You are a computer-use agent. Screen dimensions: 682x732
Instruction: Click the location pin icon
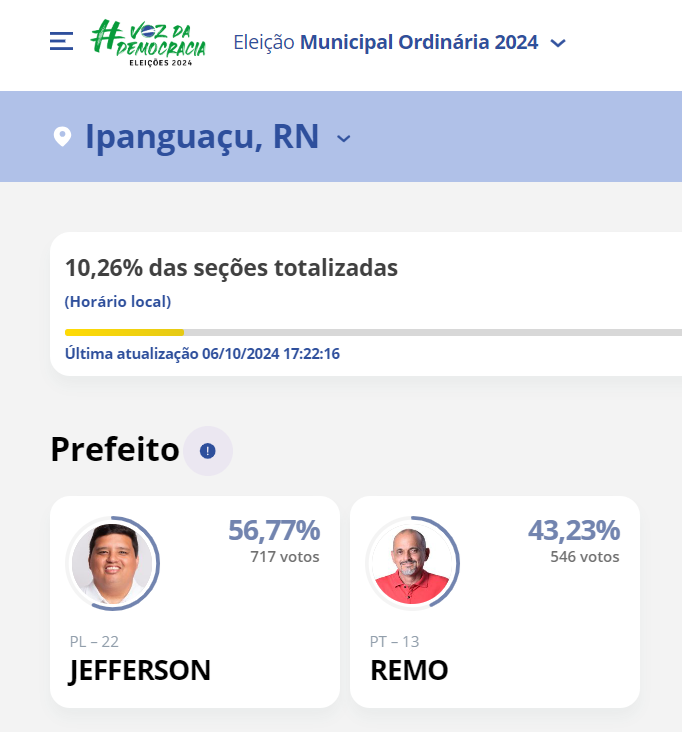click(62, 137)
